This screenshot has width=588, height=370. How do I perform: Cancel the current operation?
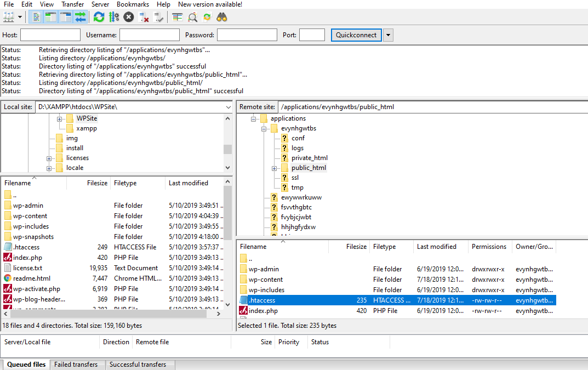click(x=129, y=17)
